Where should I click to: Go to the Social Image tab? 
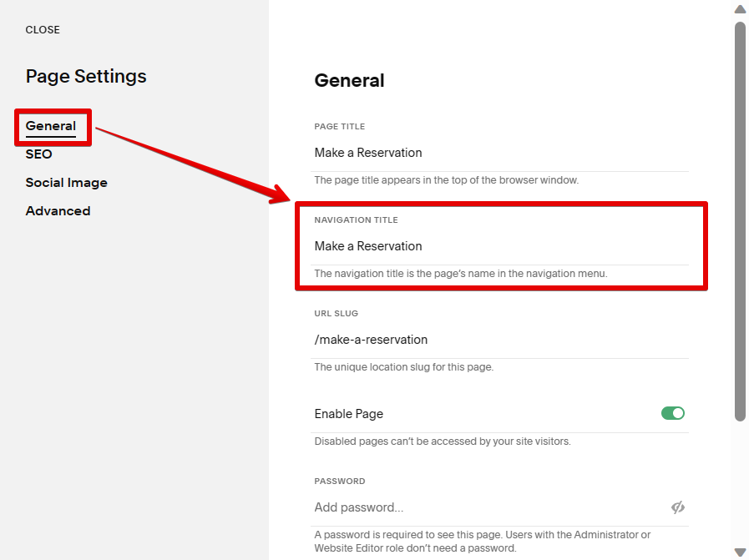pos(67,183)
